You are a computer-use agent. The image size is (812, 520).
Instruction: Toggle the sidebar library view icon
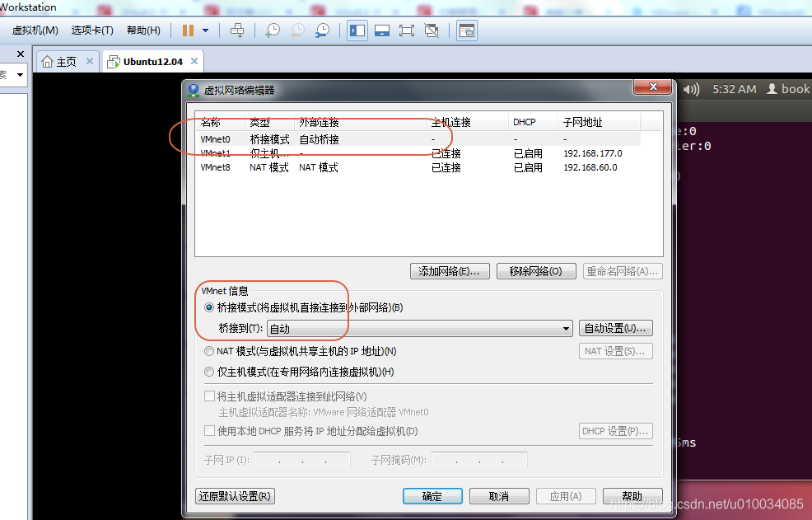(357, 30)
